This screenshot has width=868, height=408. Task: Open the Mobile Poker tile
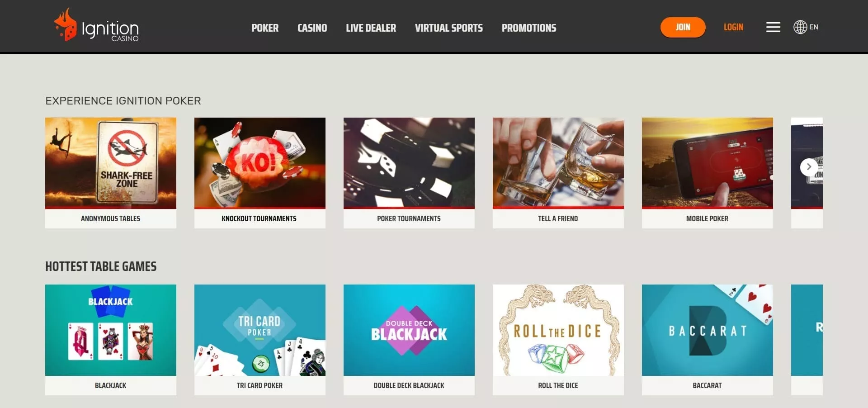tap(708, 173)
